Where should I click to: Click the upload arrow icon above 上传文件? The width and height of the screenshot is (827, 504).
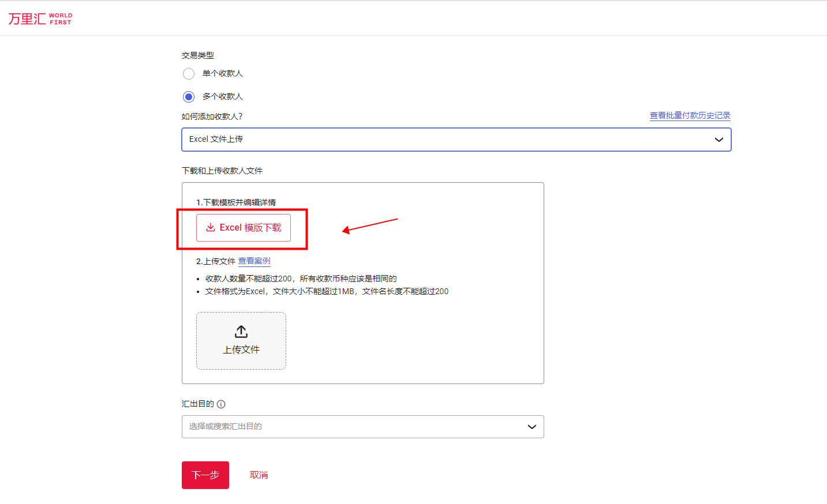241,331
